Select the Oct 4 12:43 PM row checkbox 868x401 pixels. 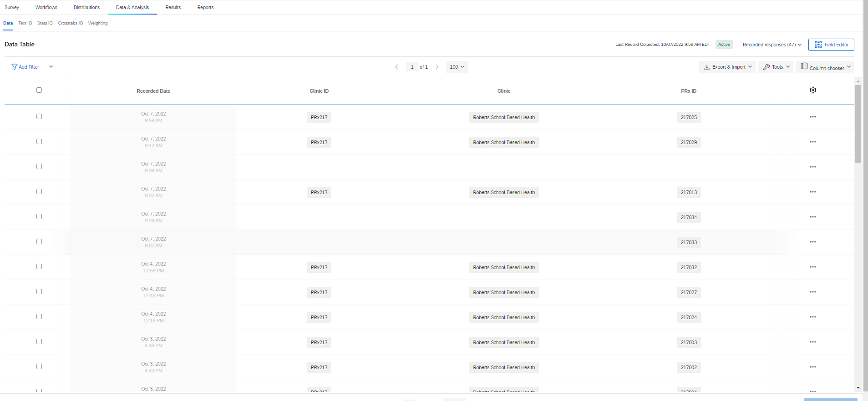39,291
